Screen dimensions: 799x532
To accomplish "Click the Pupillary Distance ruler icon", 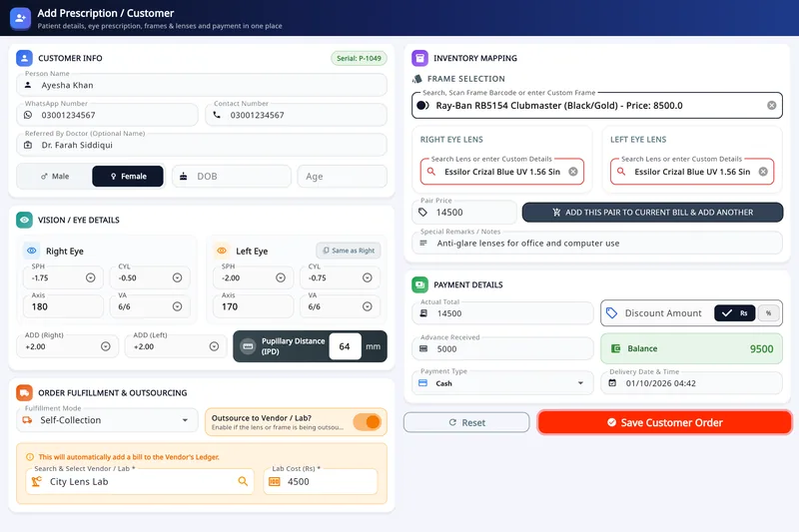I will [x=248, y=346].
